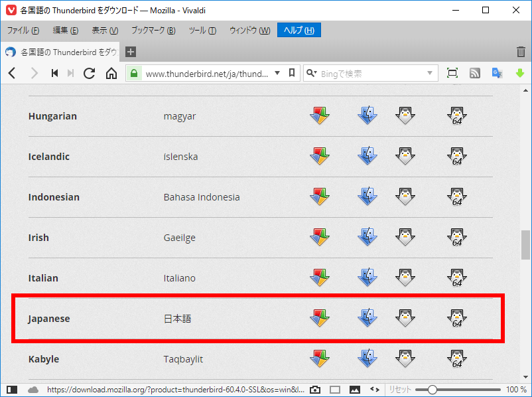Screen dimensions: 532x397
Task: Download Hungarian Thunderbird for macOS
Action: pos(367,116)
